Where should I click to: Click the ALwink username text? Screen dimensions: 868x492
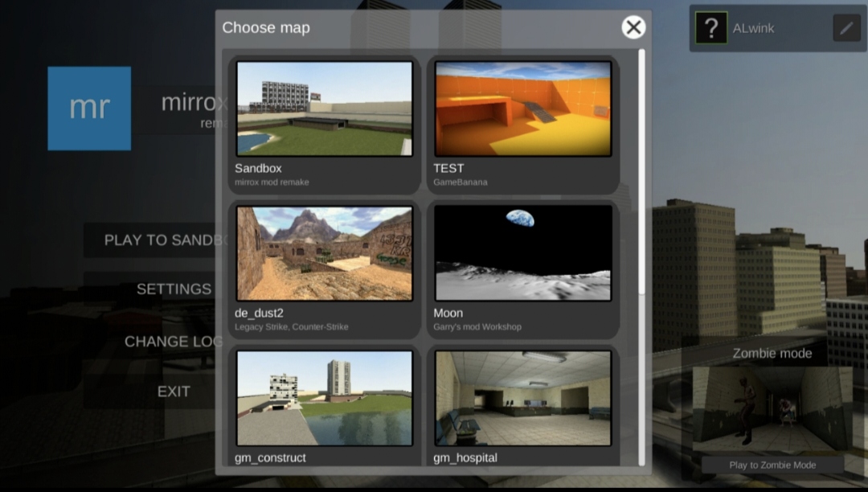[x=753, y=28]
